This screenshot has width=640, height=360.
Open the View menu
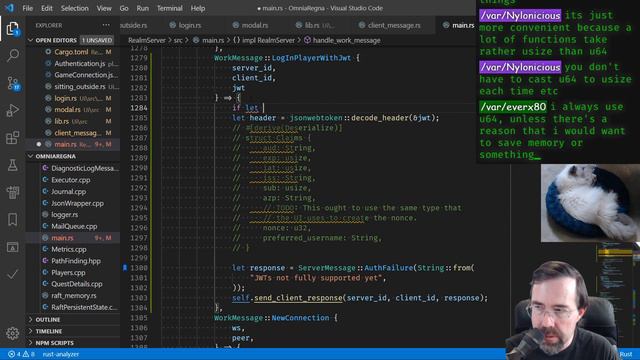(104, 8)
